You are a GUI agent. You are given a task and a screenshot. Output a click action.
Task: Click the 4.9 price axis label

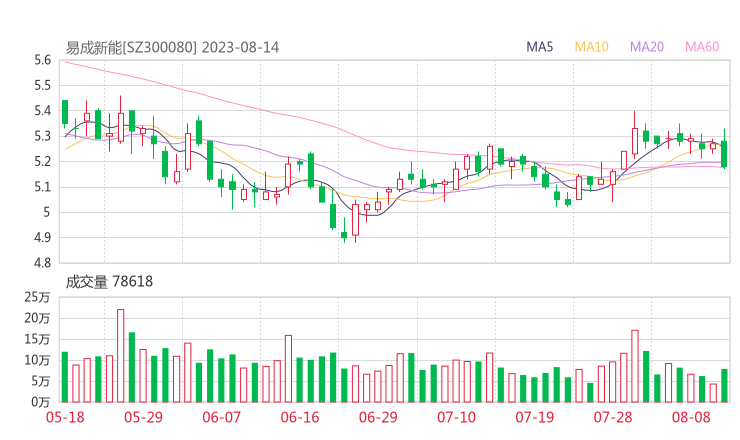click(42, 238)
